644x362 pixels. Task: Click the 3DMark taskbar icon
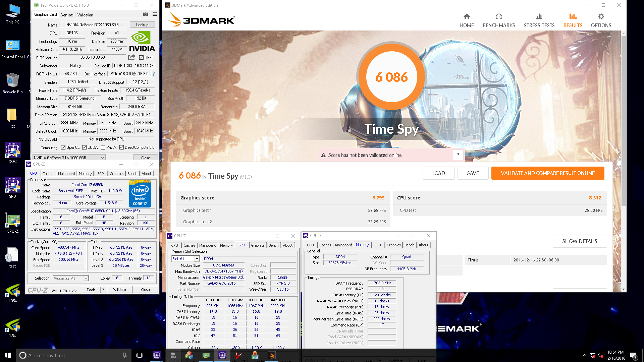coord(272,355)
